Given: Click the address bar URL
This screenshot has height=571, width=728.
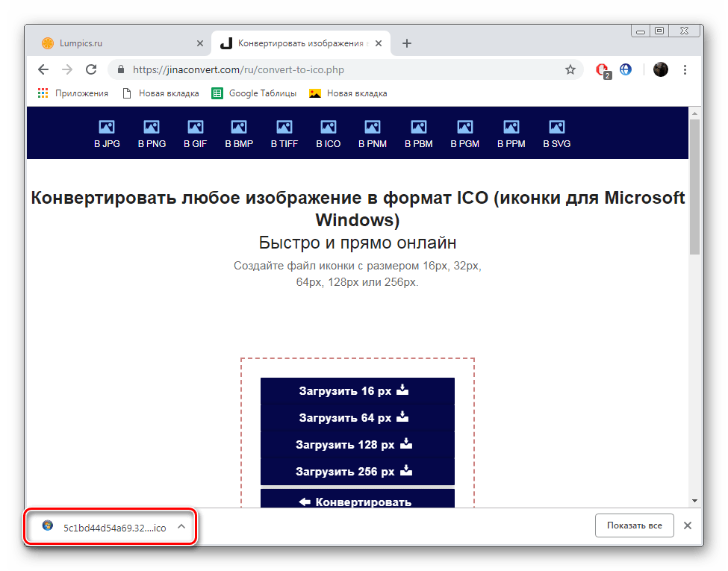Looking at the screenshot, I should click(239, 69).
